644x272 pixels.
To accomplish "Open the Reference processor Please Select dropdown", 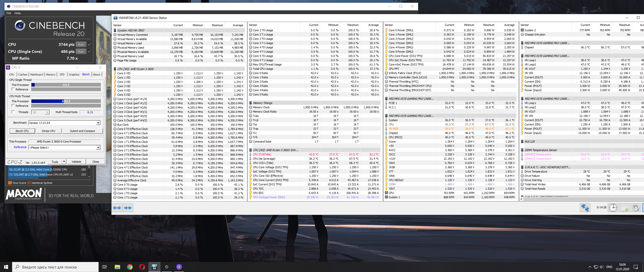I will tap(98, 148).
